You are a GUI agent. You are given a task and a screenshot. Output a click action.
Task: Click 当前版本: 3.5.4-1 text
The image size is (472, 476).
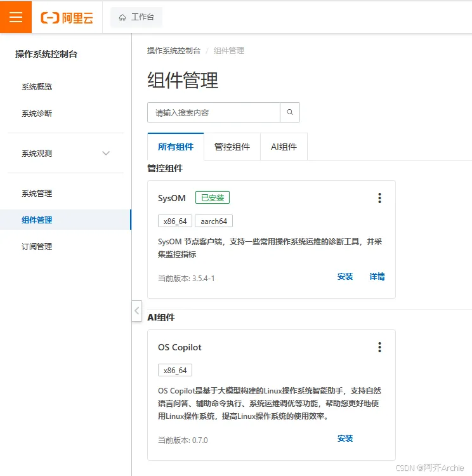(187, 279)
